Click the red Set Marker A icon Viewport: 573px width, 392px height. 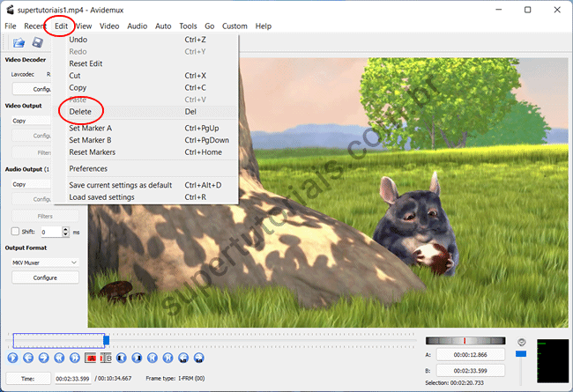coord(90,358)
